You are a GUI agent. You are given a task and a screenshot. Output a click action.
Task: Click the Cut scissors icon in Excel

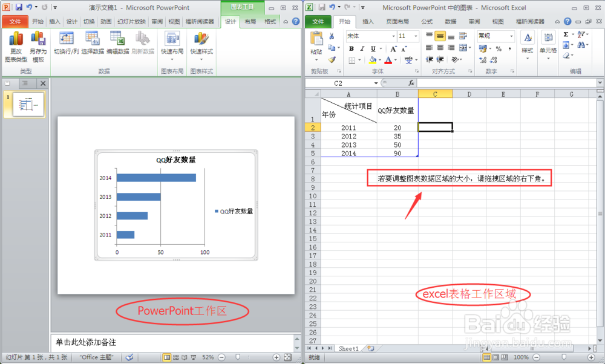332,36
